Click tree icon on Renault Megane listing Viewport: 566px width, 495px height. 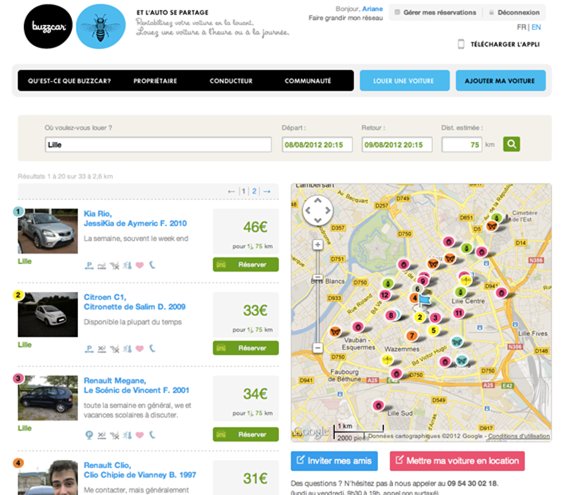(x=89, y=435)
